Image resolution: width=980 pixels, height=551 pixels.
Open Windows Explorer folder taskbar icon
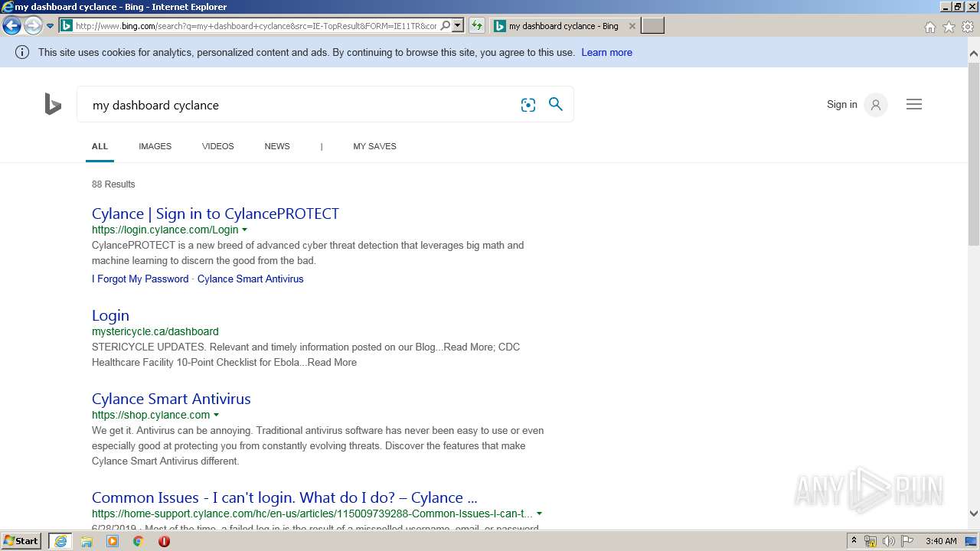87,541
